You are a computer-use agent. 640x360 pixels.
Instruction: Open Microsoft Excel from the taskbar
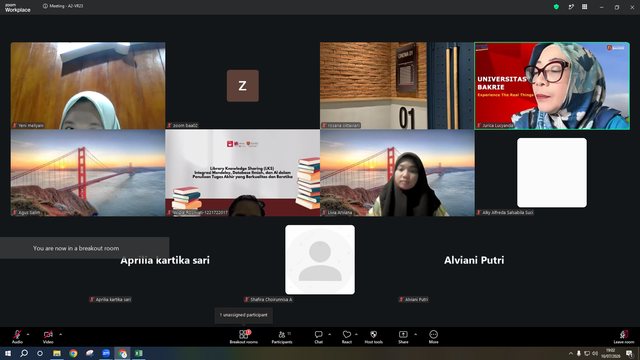point(139,353)
